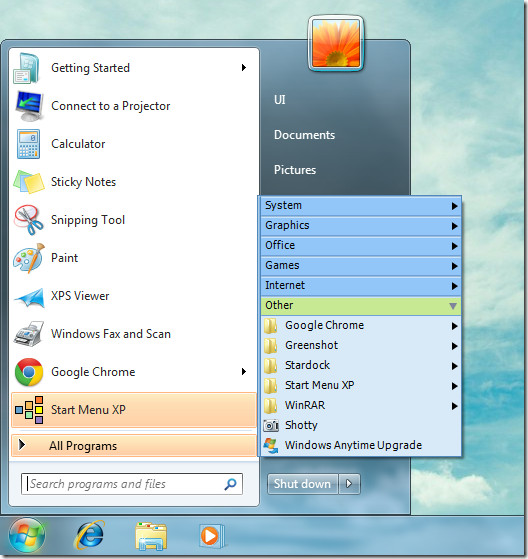Viewport: 528px width, 559px height.
Task: Open Internet Explorer from the taskbar
Action: click(x=89, y=535)
